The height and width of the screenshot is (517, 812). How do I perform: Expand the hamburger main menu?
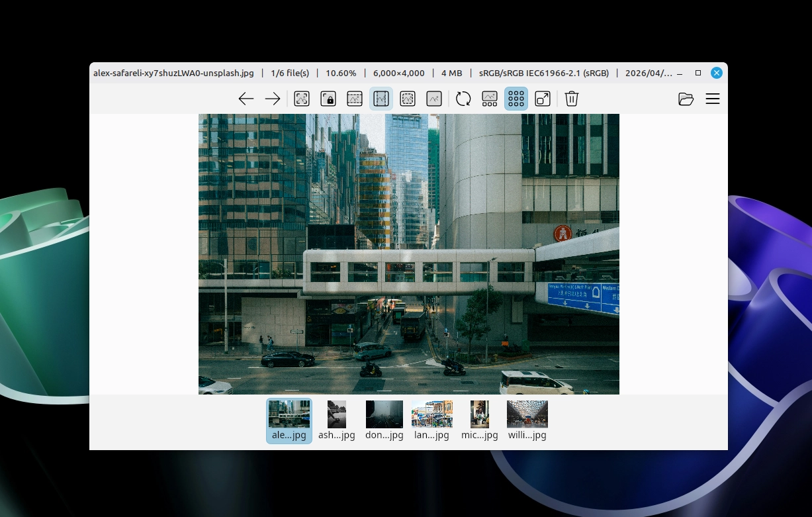tap(713, 99)
